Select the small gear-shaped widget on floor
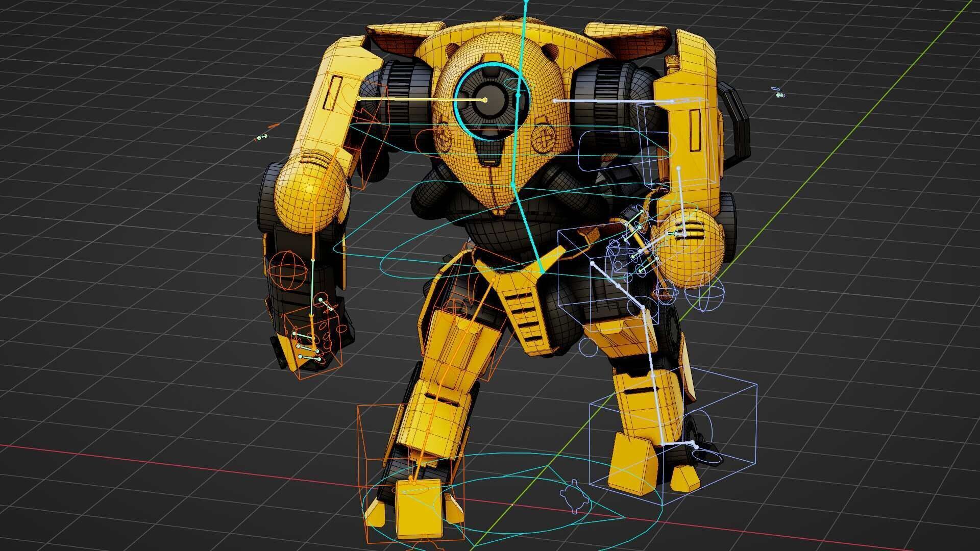Screen dimensions: 980x551 pyautogui.click(x=576, y=496)
